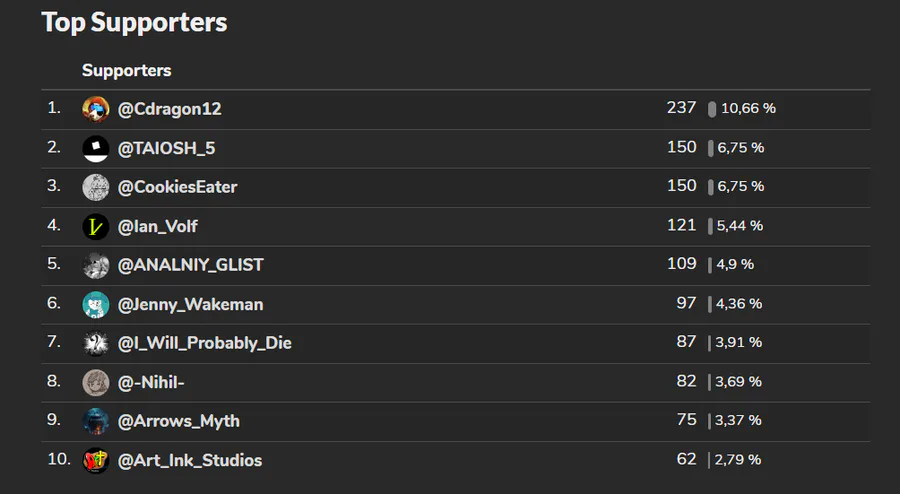Select Ian_Volf's green V avatar
Viewport: 900px width, 494px height.
coord(95,226)
